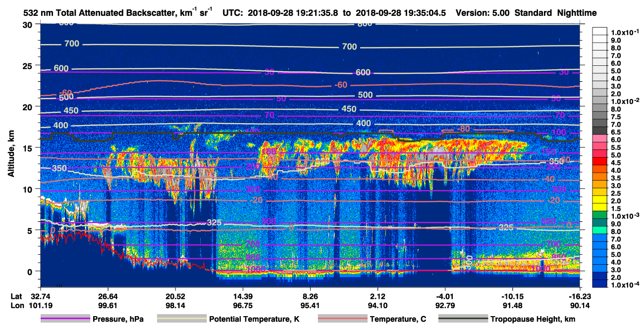Viewport: 644px width, 330px height.
Task: Select longitude value 94.10
Action: click(x=377, y=306)
